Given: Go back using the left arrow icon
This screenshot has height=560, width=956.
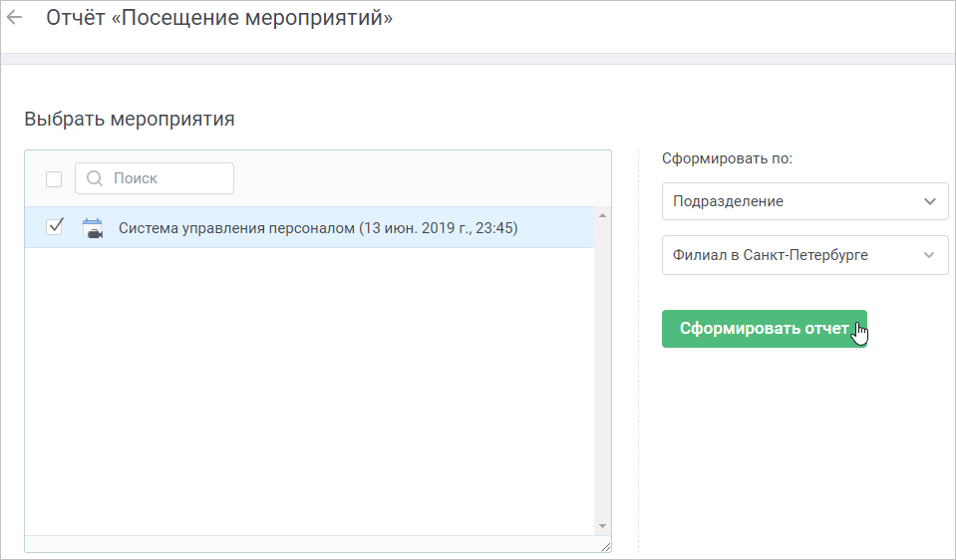Looking at the screenshot, I should (14, 18).
